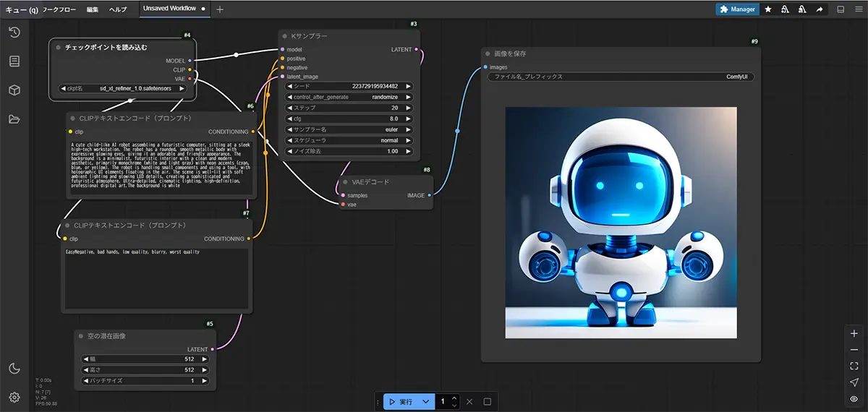The width and height of the screenshot is (868, 412).
Task: Toggle link visibility with the eye icon
Action: click(854, 398)
